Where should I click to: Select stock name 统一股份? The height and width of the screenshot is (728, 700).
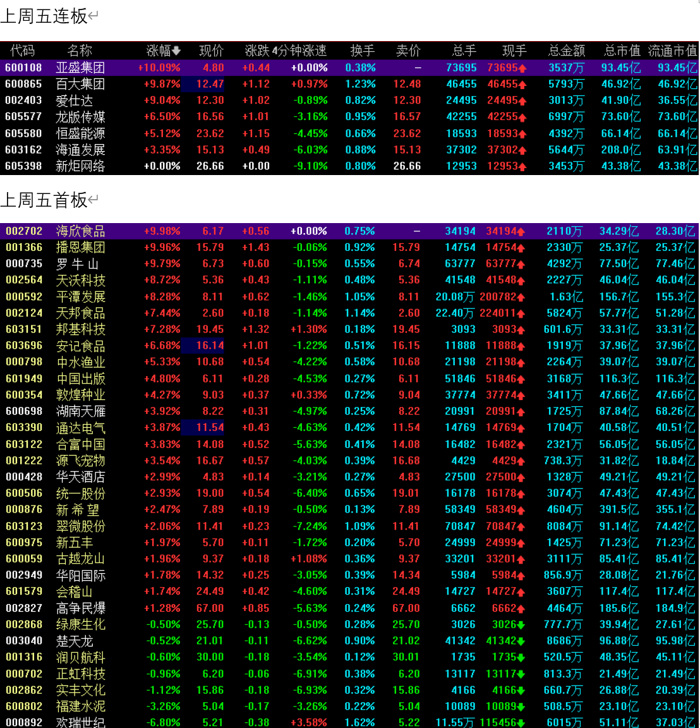80,494
